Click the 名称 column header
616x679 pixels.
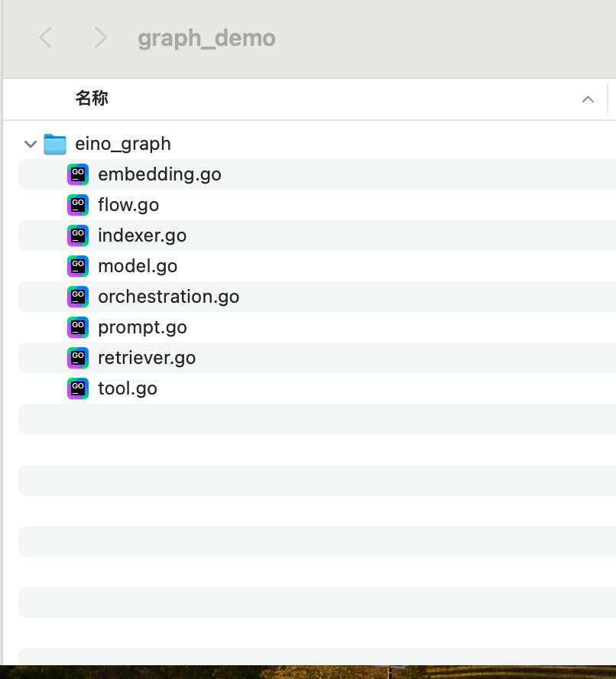pyautogui.click(x=92, y=99)
